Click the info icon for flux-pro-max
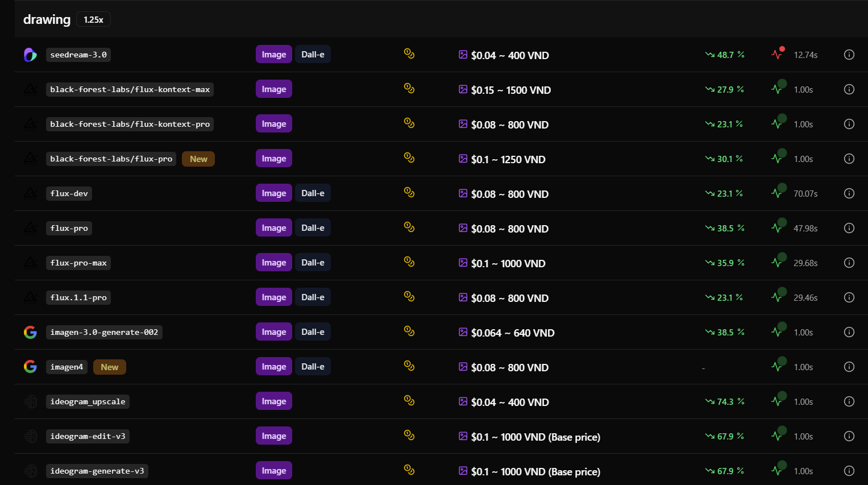The height and width of the screenshot is (485, 868). click(849, 262)
